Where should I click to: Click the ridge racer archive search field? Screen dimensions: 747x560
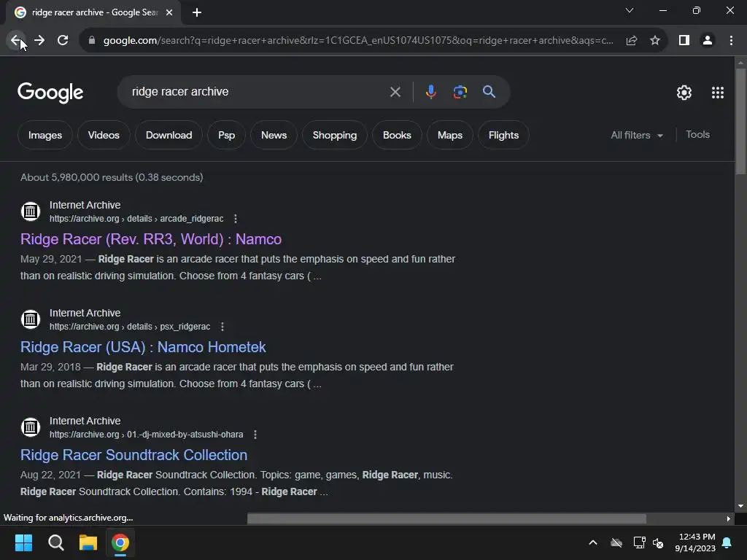pos(258,92)
